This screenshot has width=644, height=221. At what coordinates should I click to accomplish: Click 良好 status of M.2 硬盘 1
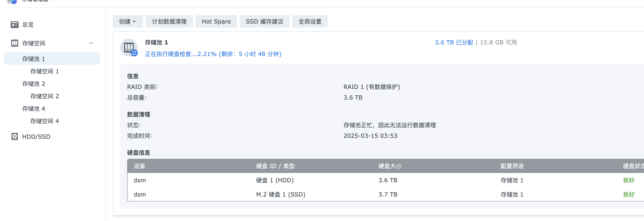pyautogui.click(x=629, y=194)
